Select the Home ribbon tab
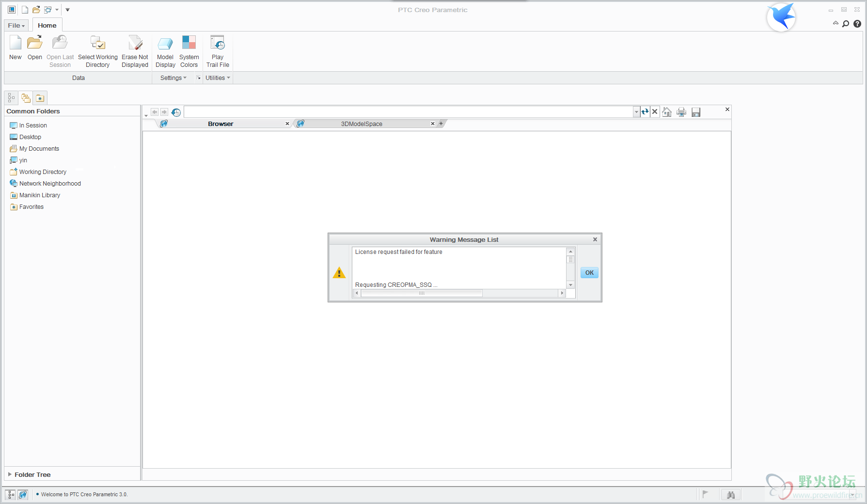 tap(47, 25)
